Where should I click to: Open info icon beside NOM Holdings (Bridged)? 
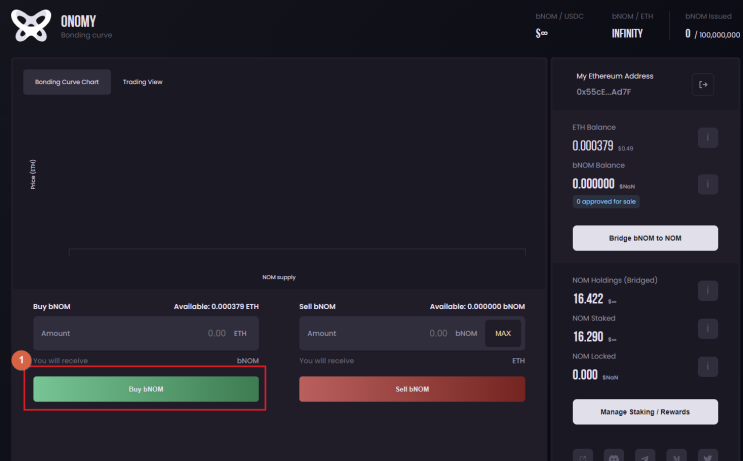[707, 291]
